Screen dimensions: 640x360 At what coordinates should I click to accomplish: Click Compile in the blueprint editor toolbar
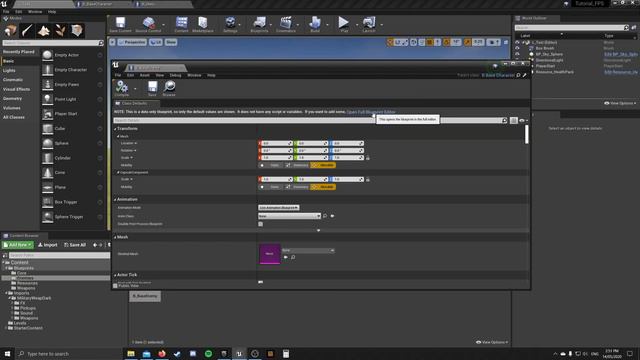[x=122, y=88]
